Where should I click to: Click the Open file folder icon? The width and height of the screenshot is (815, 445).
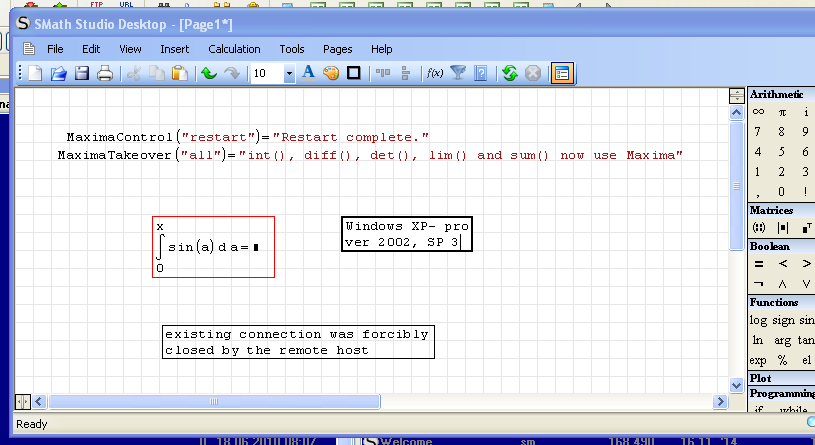click(x=58, y=73)
